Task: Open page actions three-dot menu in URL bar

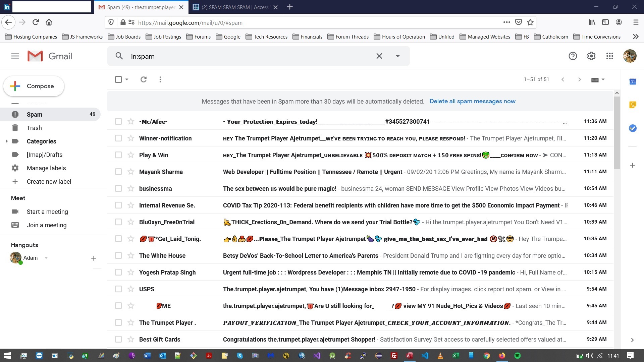Action: click(x=506, y=22)
